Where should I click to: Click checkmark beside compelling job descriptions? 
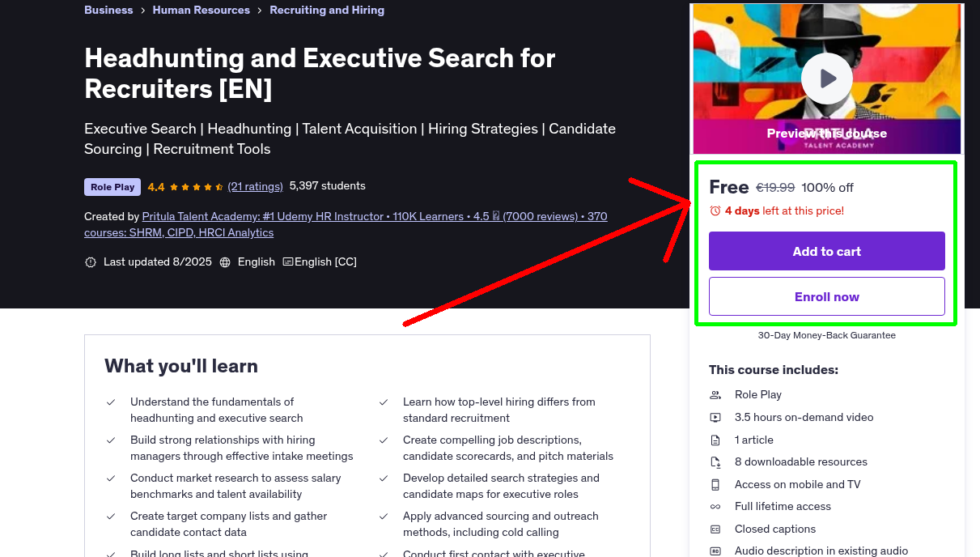[384, 440]
